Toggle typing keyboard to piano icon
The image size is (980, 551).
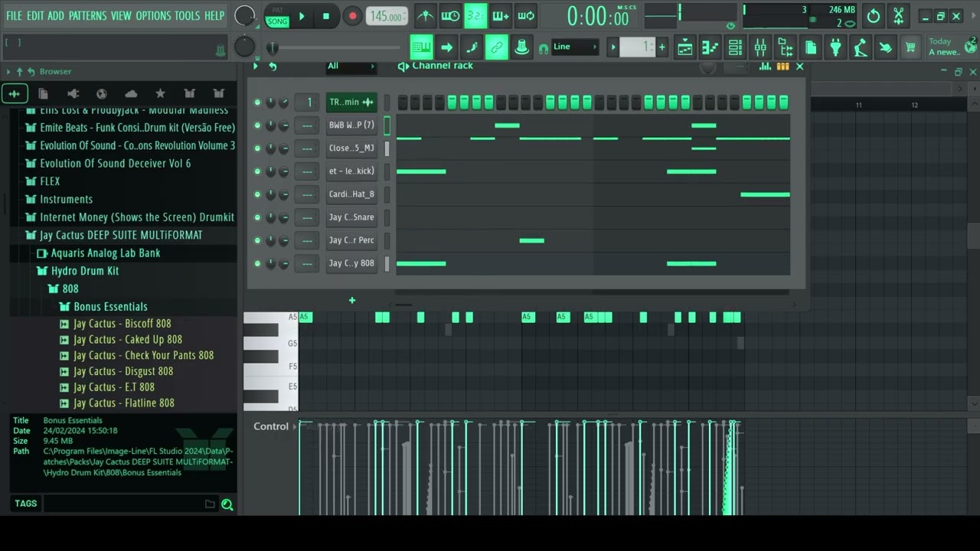(x=421, y=47)
